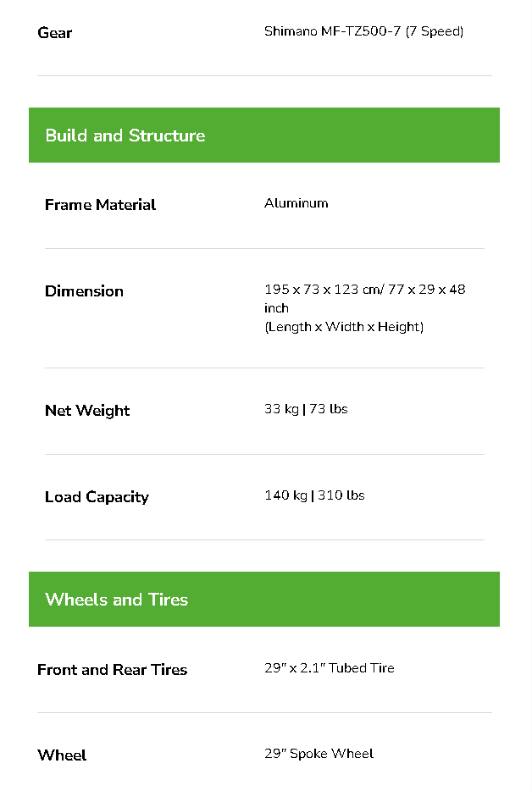
Task: Click the Gear specification label
Action: click(x=54, y=33)
